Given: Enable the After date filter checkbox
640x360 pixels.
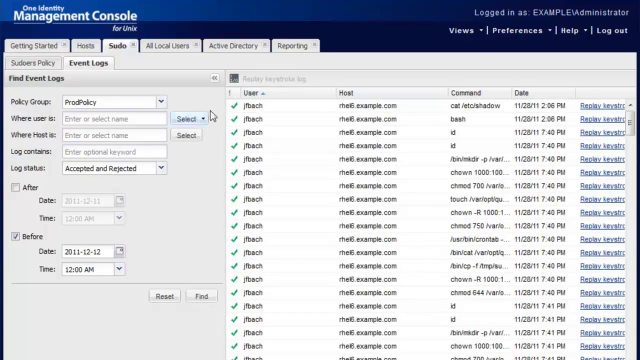Looking at the screenshot, I should click(16, 187).
